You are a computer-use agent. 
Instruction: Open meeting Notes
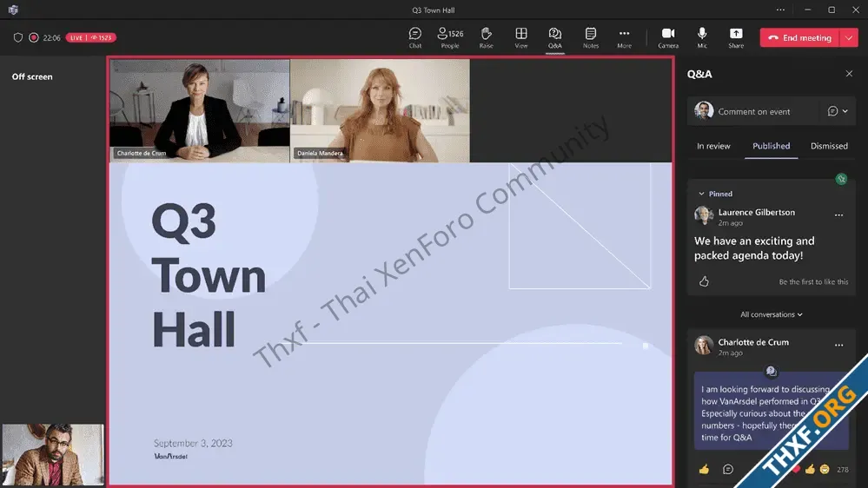[x=591, y=37]
